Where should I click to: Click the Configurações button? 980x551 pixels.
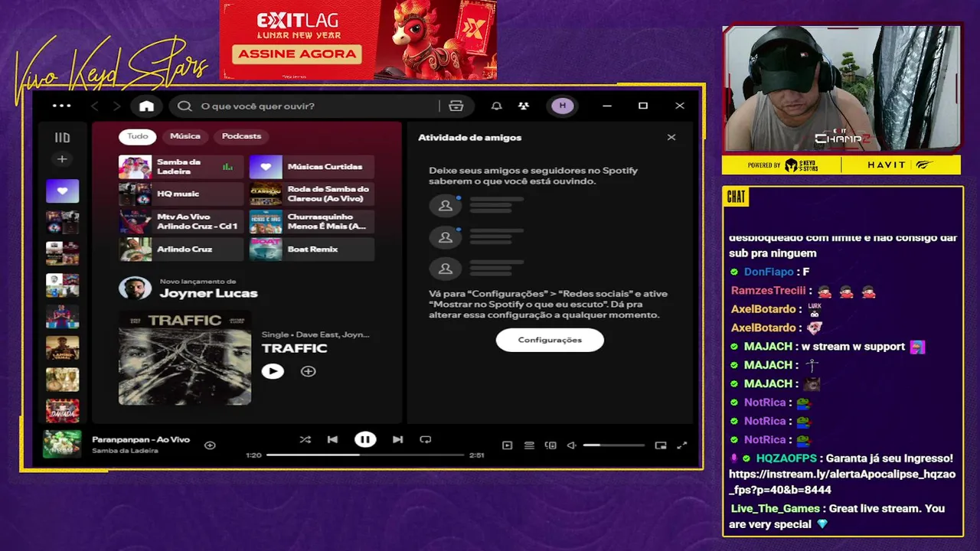click(550, 340)
